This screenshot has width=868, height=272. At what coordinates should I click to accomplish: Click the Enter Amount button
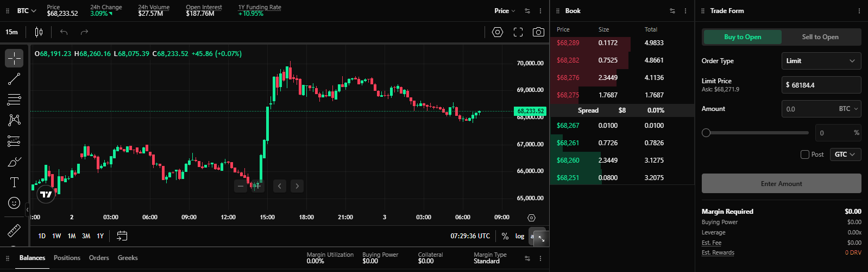(x=781, y=184)
